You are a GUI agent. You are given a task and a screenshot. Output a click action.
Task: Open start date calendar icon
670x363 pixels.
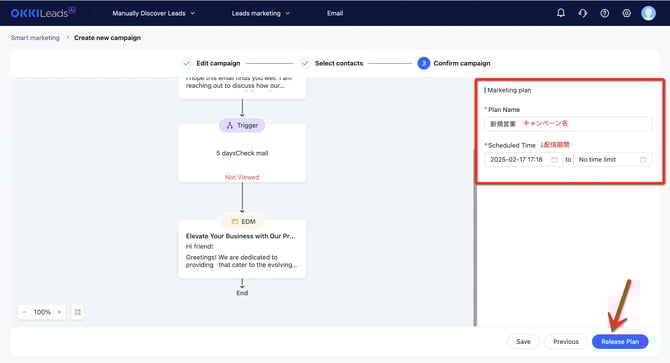coord(554,160)
